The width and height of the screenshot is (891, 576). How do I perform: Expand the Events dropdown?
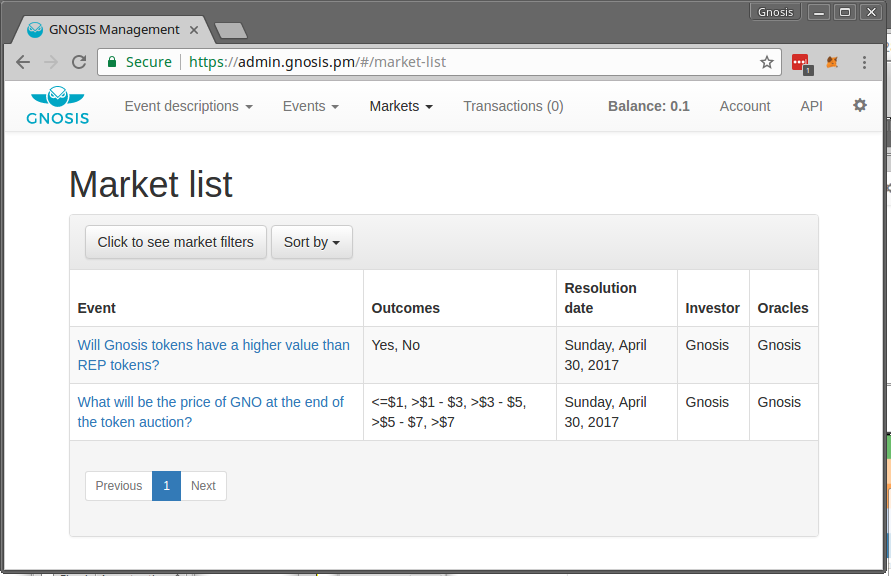pyautogui.click(x=311, y=106)
